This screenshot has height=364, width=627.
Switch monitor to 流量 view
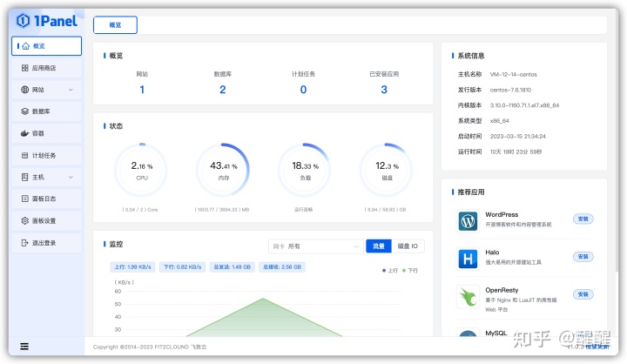click(378, 246)
